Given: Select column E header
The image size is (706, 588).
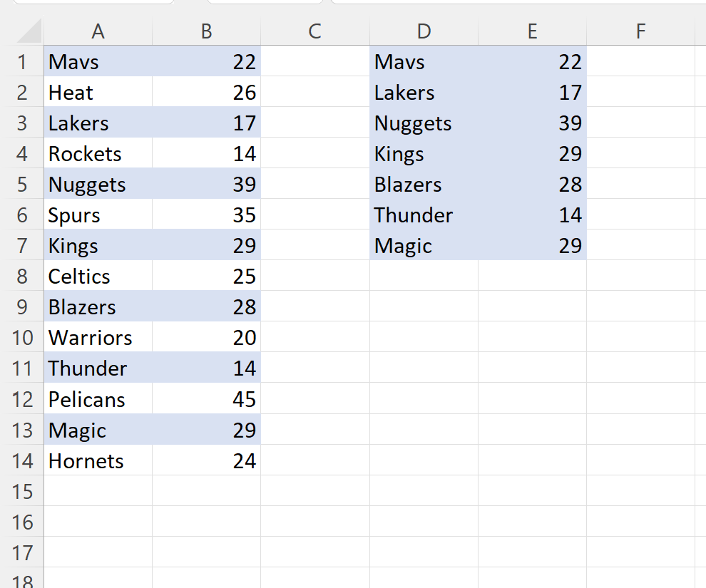Looking at the screenshot, I should [x=533, y=31].
